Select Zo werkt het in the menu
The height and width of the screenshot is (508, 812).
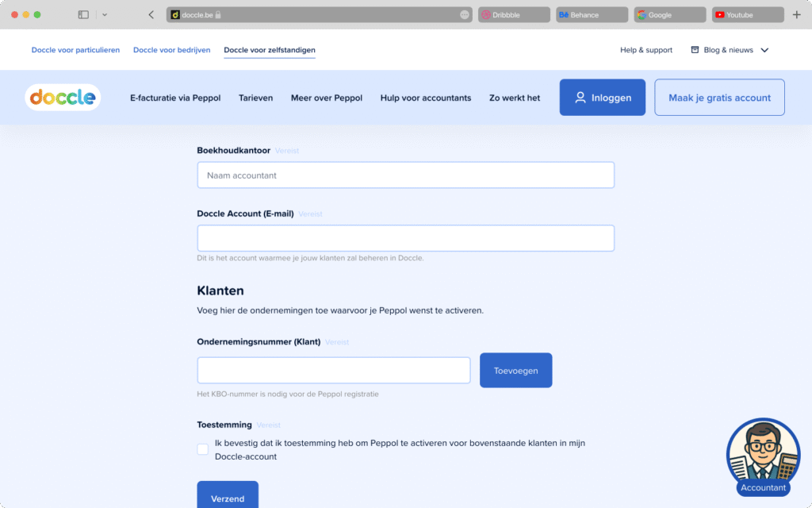(514, 98)
